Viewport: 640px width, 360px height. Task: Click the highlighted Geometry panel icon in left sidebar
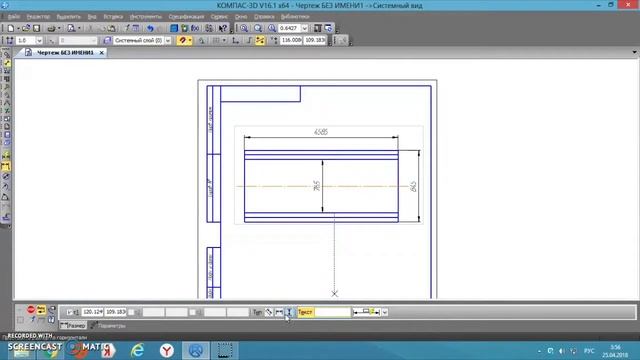pyautogui.click(x=7, y=63)
